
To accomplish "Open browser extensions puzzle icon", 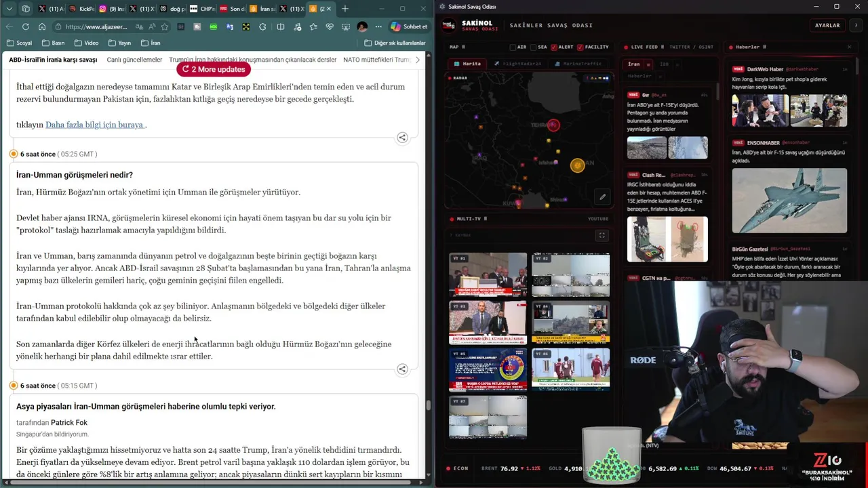I will coord(262,26).
